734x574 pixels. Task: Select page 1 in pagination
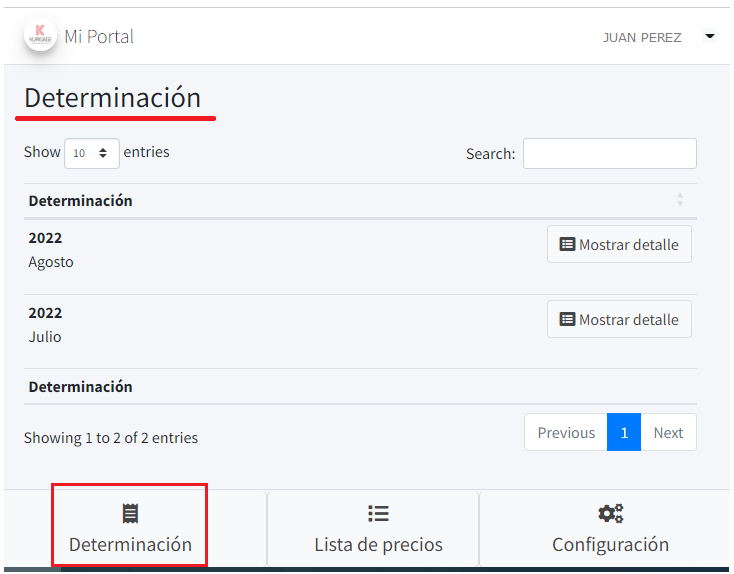click(624, 433)
